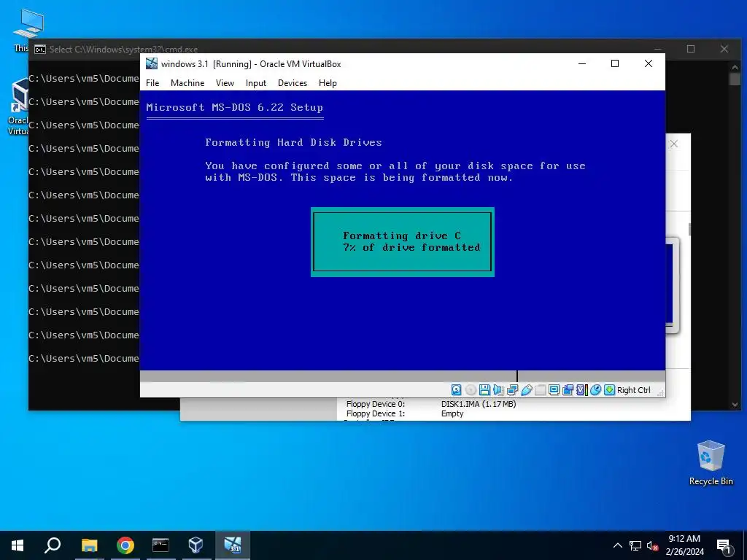Click the 'Microsoft MS-DOS 6.22 Setup' heading
This screenshot has height=560, width=747.
pos(234,108)
